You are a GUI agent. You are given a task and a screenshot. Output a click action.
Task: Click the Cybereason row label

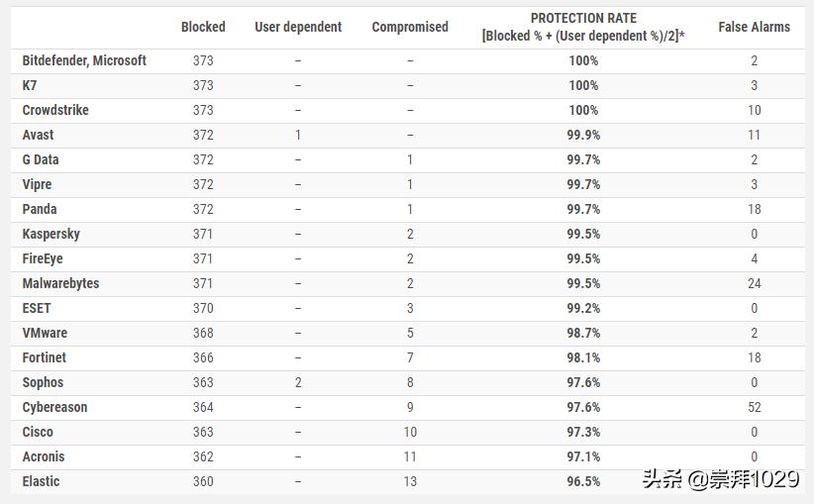(x=54, y=407)
